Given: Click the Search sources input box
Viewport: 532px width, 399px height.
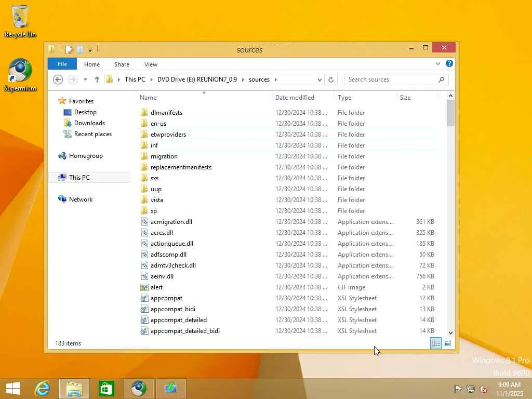Looking at the screenshot, I should pyautogui.click(x=390, y=79).
